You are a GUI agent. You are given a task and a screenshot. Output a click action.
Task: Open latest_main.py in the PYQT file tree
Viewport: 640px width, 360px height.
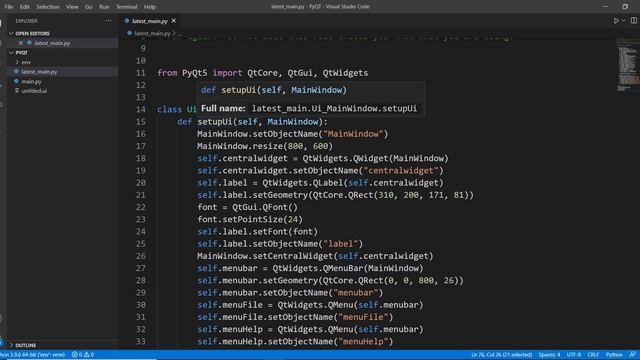click(39, 72)
